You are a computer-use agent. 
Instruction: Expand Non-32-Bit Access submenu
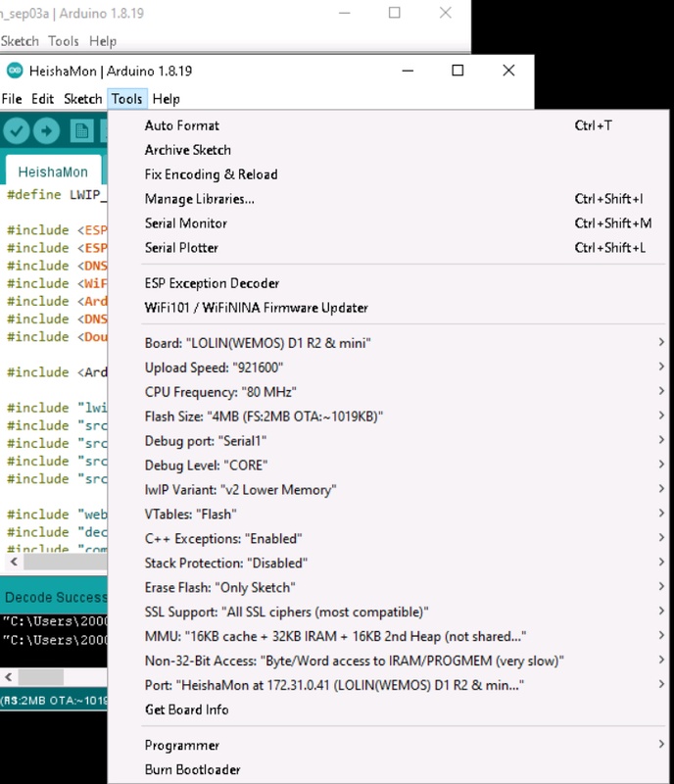tap(389, 662)
